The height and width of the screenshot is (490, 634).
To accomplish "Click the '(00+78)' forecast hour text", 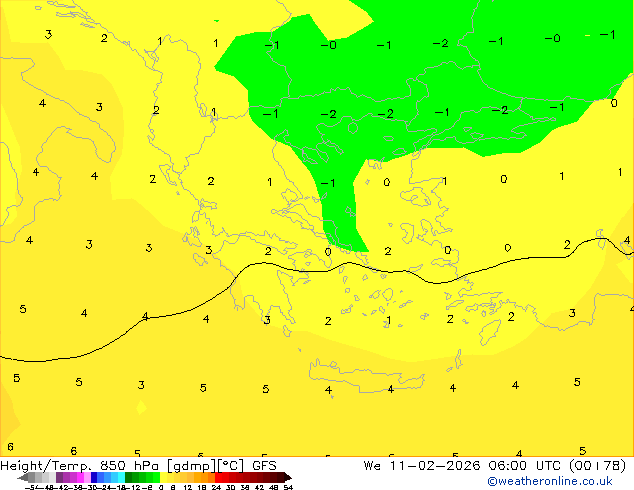I will (x=598, y=466).
